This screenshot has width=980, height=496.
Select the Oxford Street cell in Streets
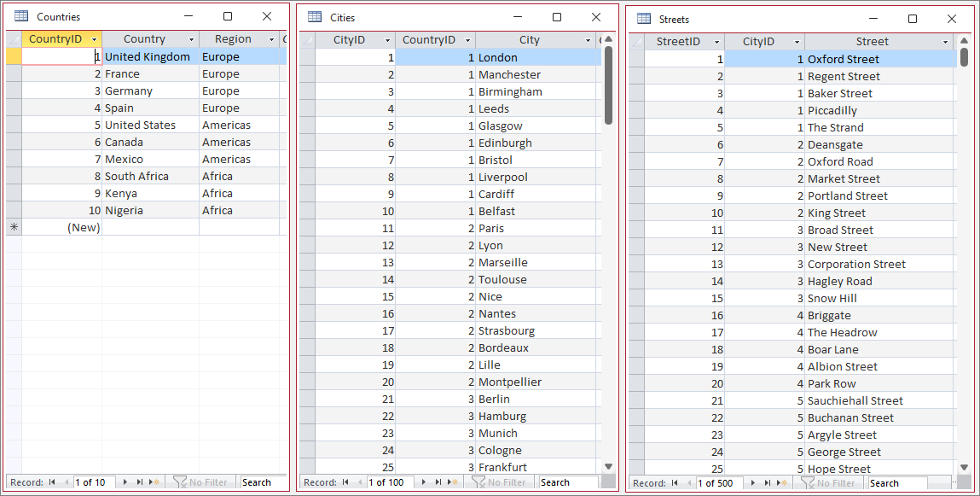pos(880,60)
